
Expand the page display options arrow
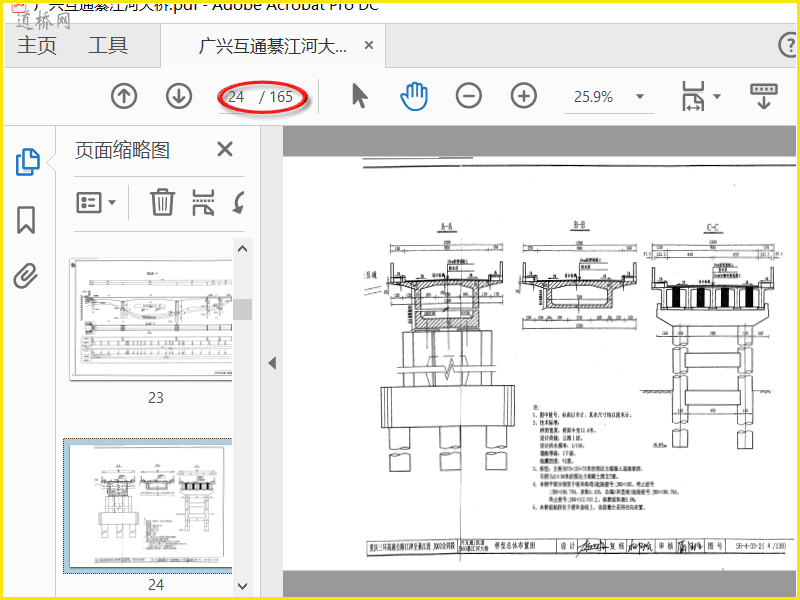click(x=717, y=96)
